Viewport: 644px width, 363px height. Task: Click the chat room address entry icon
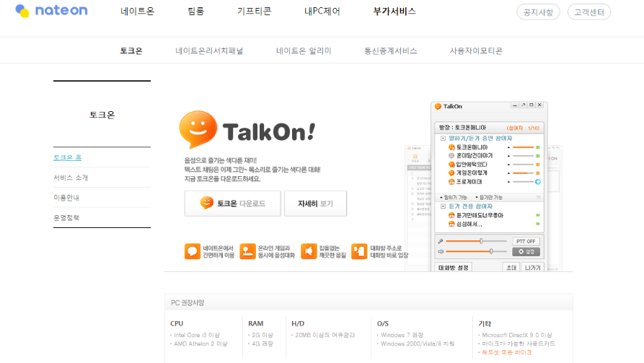359,251
